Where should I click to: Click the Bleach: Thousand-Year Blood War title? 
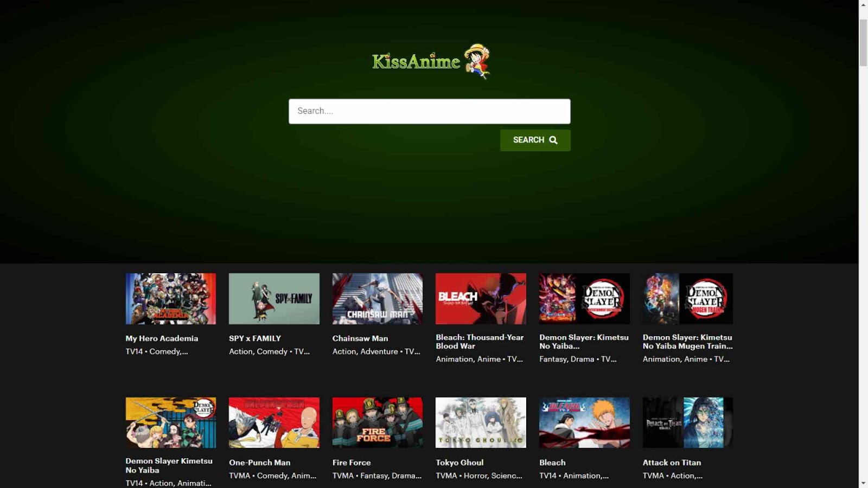(x=480, y=342)
